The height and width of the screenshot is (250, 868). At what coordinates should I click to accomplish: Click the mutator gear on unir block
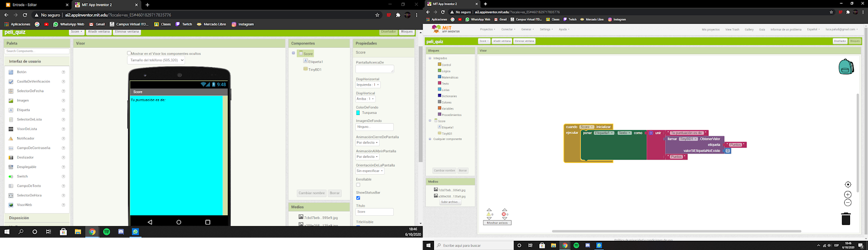click(651, 133)
